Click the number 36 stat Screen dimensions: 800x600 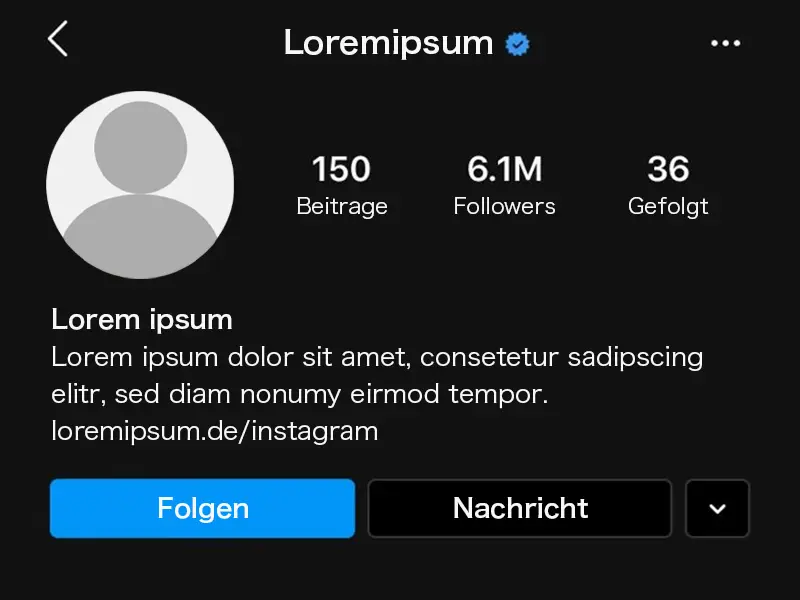point(668,169)
